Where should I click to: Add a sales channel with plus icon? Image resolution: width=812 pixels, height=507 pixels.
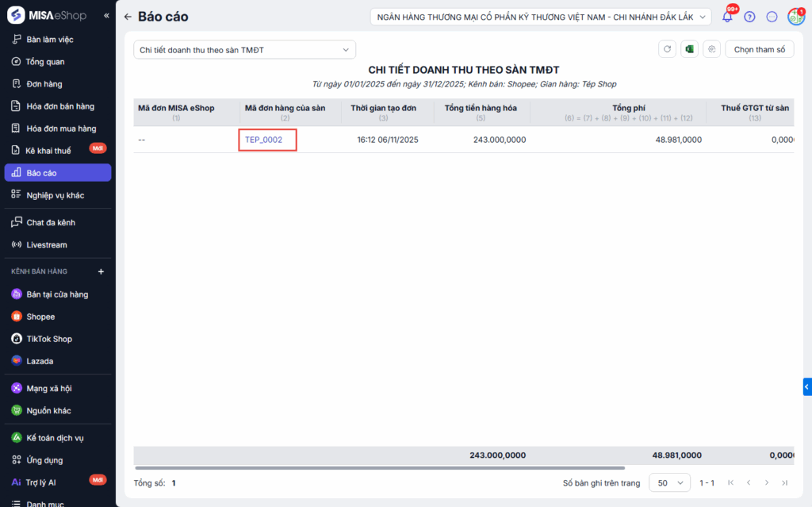click(x=101, y=271)
